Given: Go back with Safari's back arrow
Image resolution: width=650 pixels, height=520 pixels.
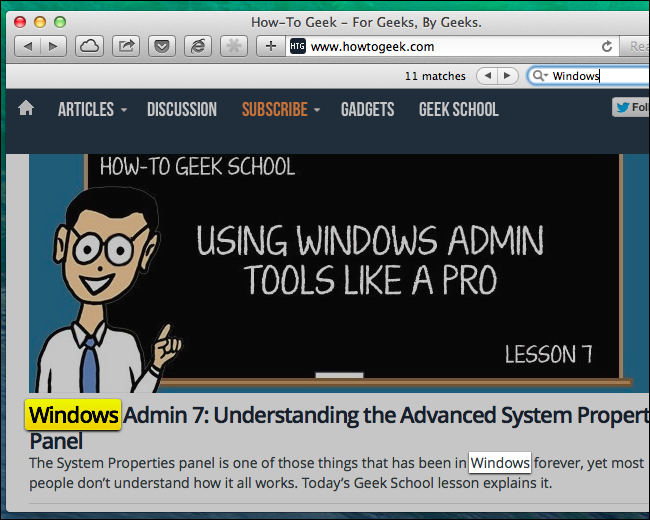Looking at the screenshot, I should [27, 46].
